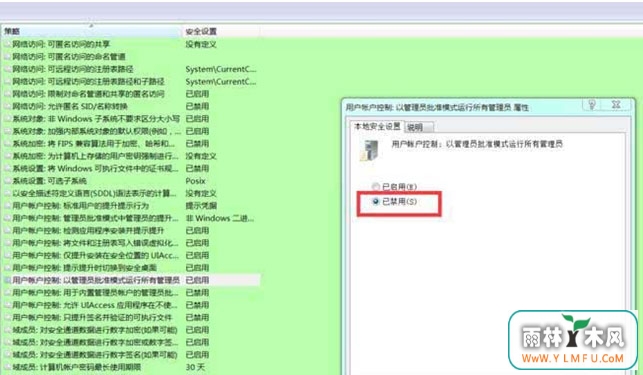Select the 已启用(E) radio button
The width and height of the screenshot is (643, 375).
point(376,187)
